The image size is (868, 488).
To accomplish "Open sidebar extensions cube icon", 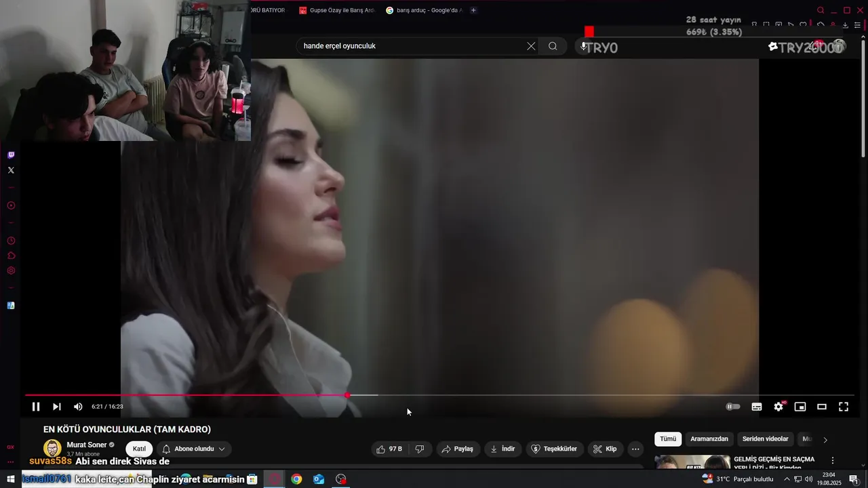I will click(11, 256).
